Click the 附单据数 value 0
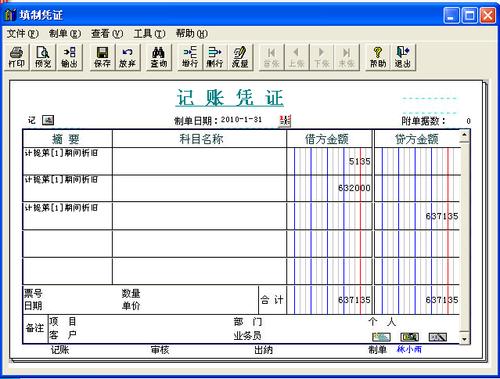Viewport: 500px width, 379px height. coord(468,121)
